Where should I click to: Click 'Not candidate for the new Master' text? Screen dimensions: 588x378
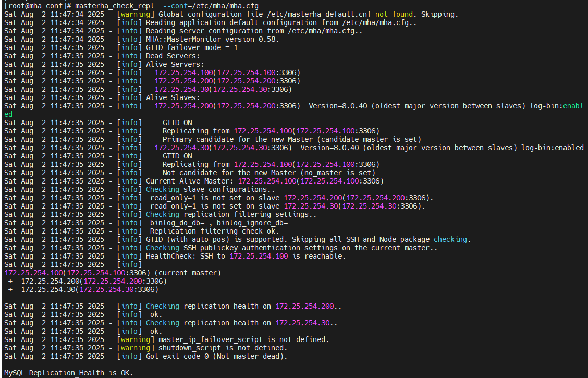229,173
